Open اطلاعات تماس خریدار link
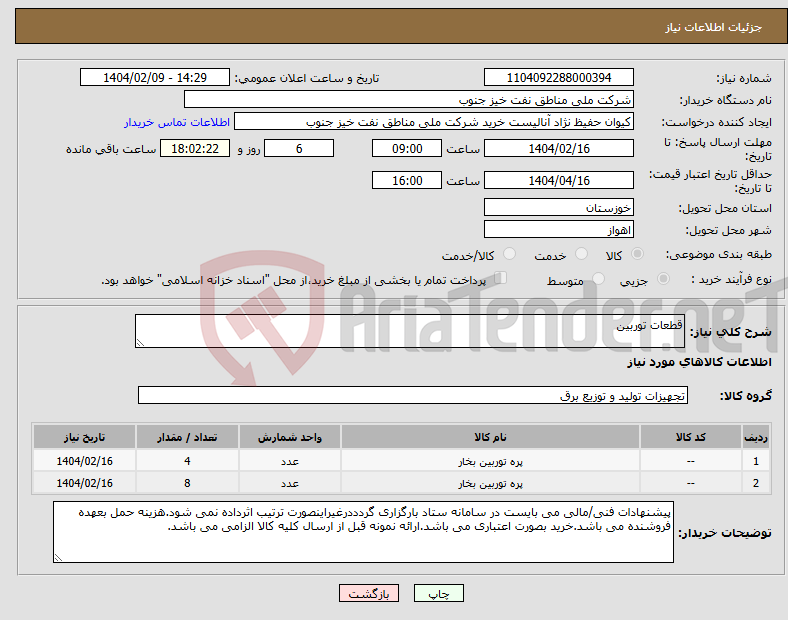 177,122
